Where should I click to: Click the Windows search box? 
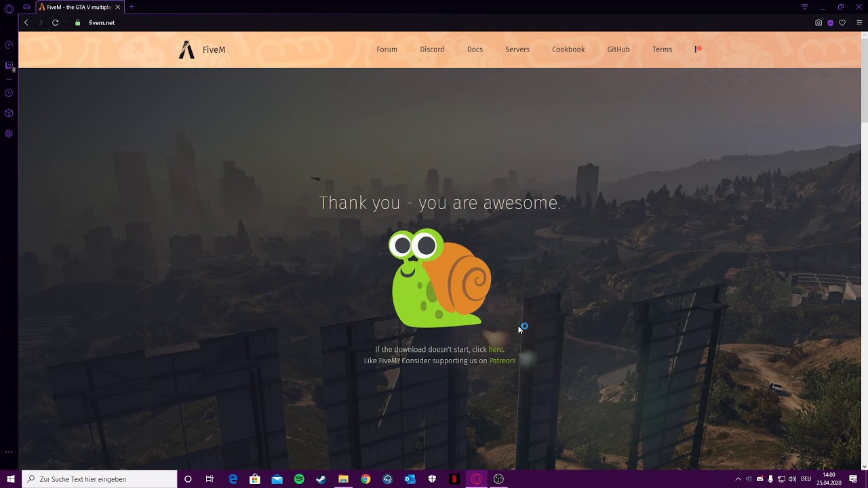tap(100, 479)
